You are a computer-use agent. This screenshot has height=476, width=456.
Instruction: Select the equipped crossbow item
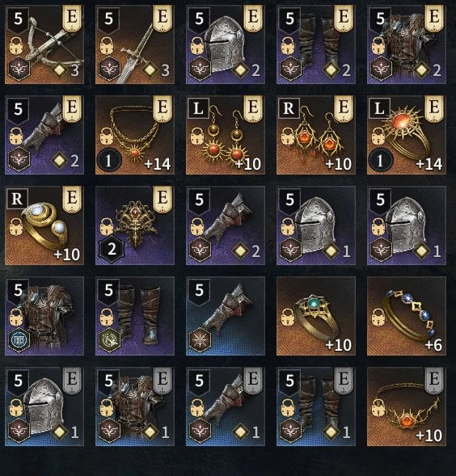click(x=44, y=44)
